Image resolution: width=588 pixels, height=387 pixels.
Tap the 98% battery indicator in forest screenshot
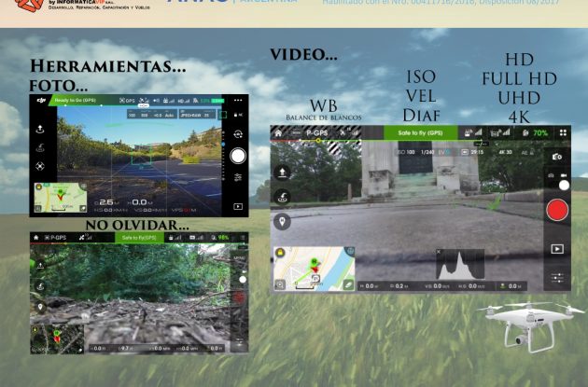click(x=224, y=238)
